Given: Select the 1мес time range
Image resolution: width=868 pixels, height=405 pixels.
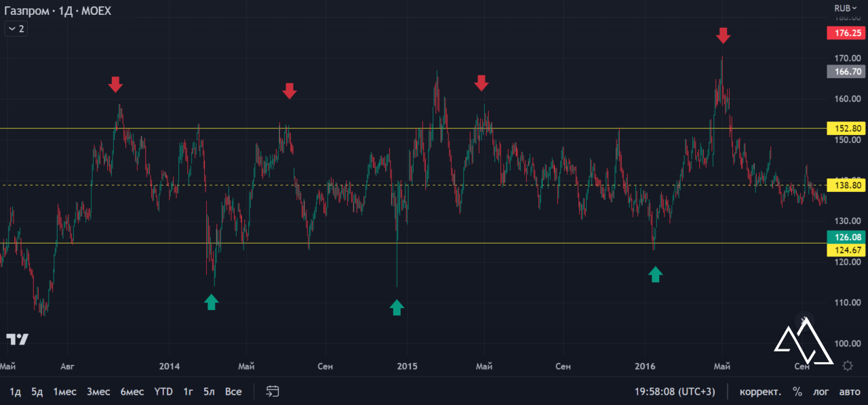Looking at the screenshot, I should 64,391.
